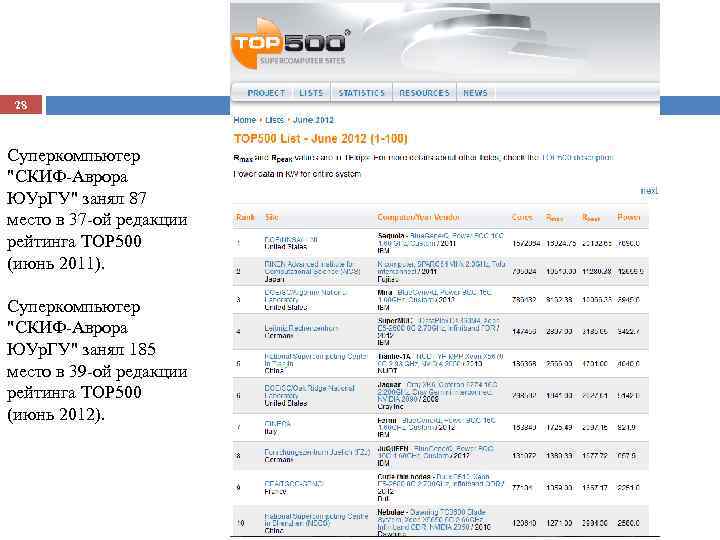
Task: Open the LISTS menu tab
Action: 311,93
